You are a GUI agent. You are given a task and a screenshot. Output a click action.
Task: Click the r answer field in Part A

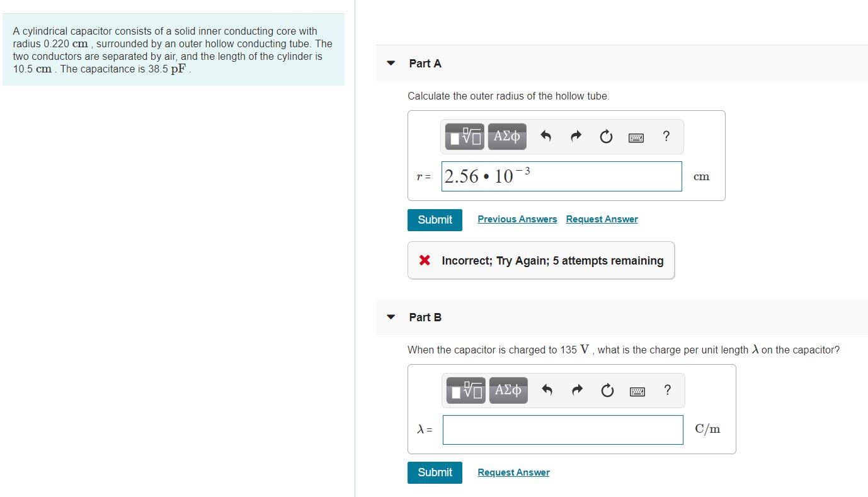(x=562, y=176)
